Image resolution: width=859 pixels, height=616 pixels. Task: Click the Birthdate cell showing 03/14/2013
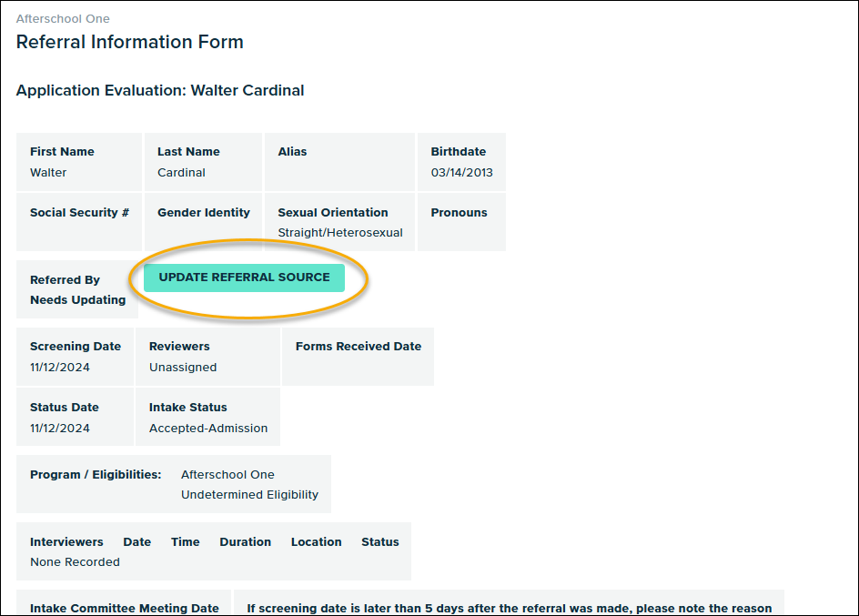click(461, 162)
